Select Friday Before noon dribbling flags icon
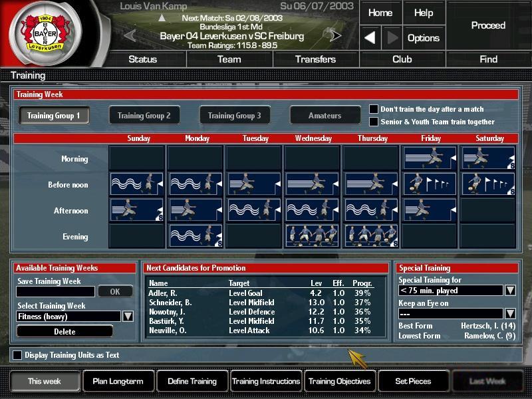 pyautogui.click(x=430, y=184)
